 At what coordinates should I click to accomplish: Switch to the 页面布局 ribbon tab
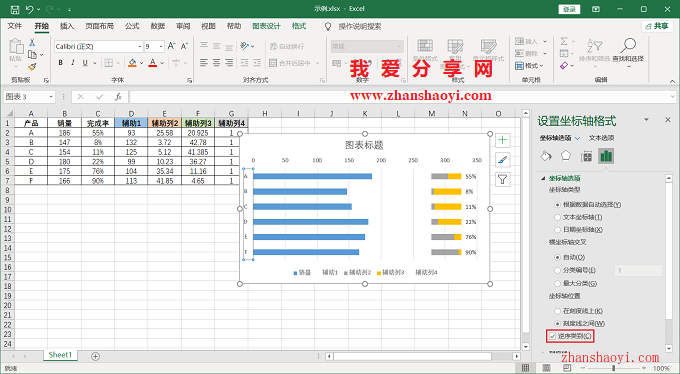(x=99, y=26)
